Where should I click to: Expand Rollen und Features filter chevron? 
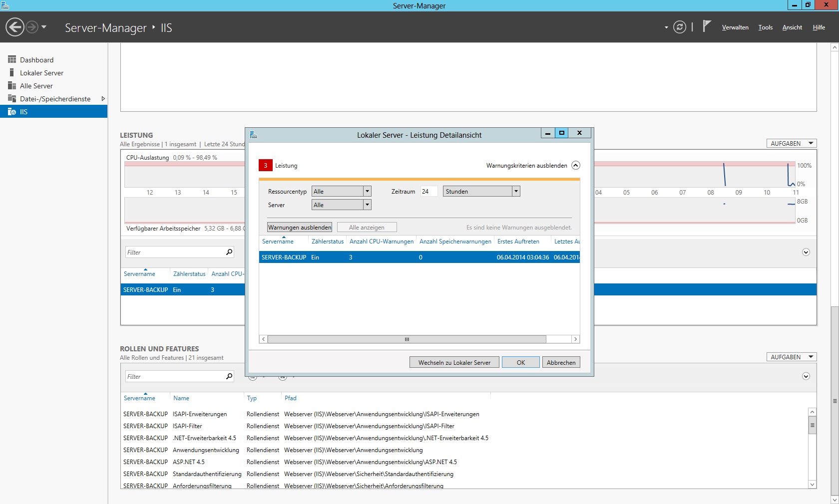click(x=806, y=376)
